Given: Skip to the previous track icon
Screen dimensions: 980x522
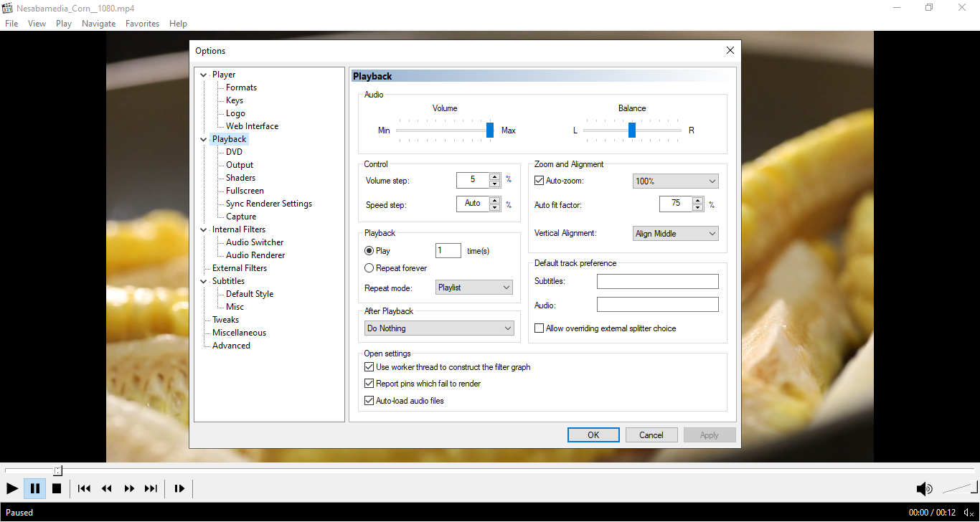Looking at the screenshot, I should 84,488.
